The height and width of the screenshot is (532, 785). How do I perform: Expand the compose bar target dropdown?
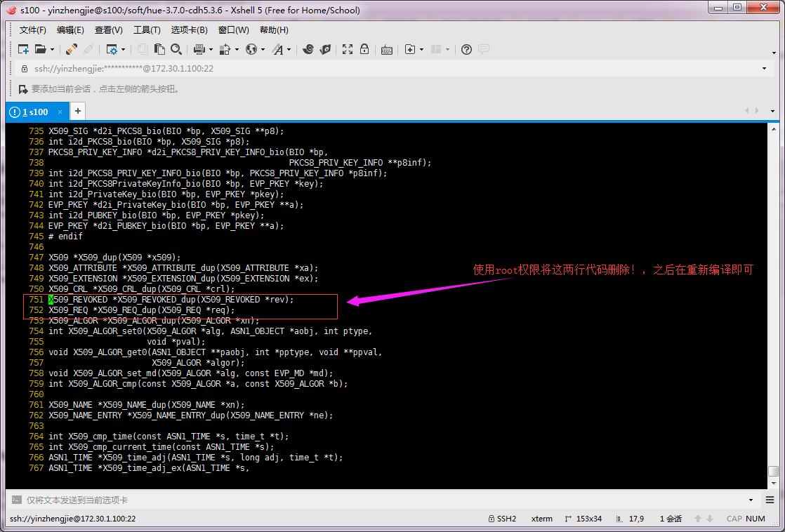point(751,500)
